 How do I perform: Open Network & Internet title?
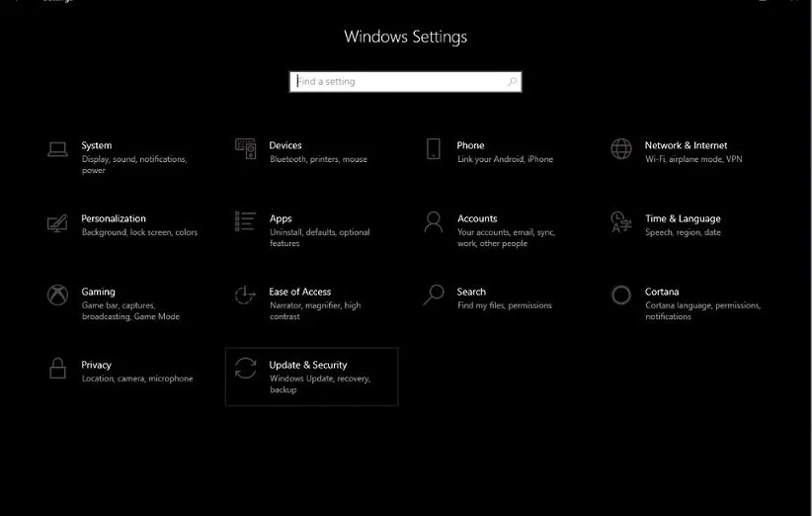[x=686, y=145]
